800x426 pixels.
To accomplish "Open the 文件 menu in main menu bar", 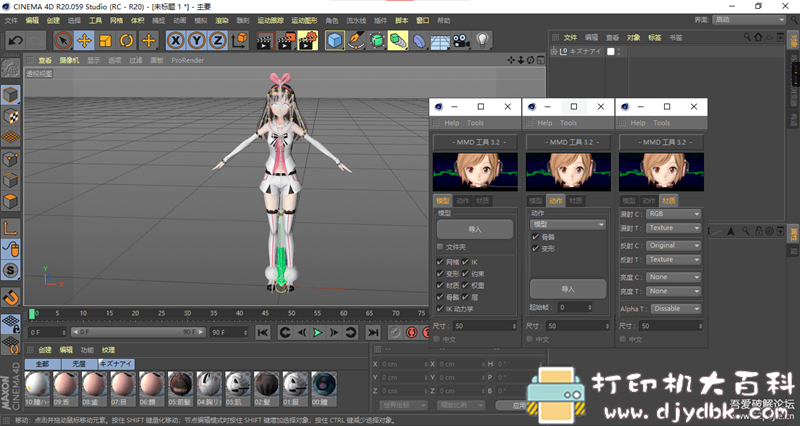I will point(11,20).
